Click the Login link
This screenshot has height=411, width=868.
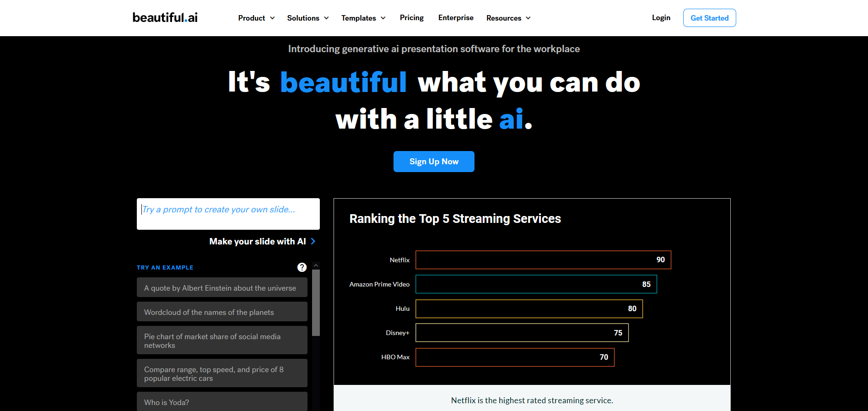pyautogui.click(x=661, y=17)
